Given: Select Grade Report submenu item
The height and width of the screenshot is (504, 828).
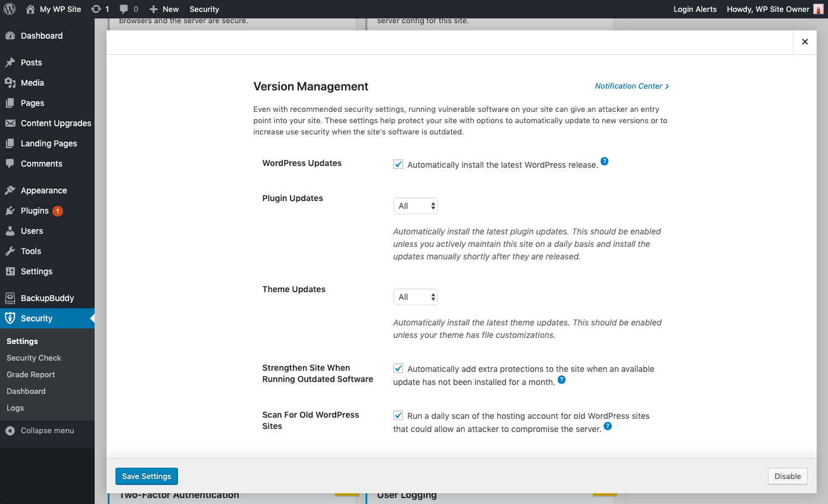Looking at the screenshot, I should coord(31,374).
